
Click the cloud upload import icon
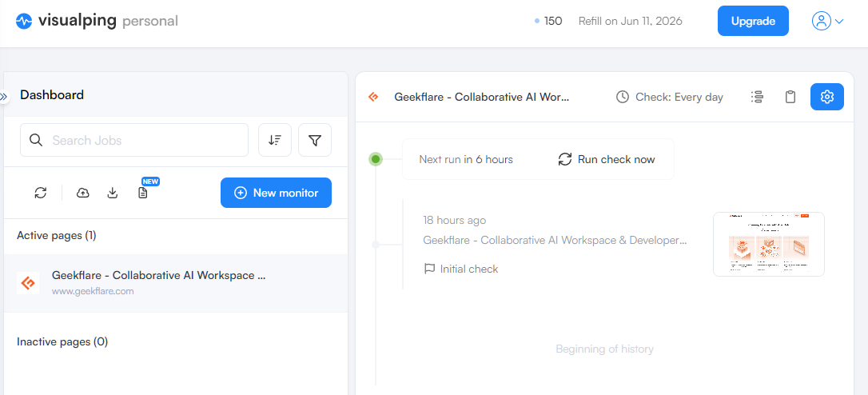[x=82, y=193]
